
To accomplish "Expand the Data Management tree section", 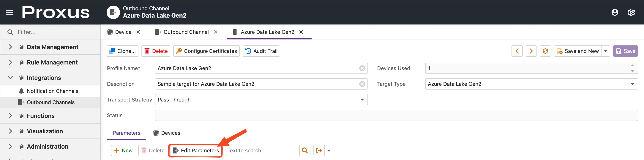I will [10, 47].
